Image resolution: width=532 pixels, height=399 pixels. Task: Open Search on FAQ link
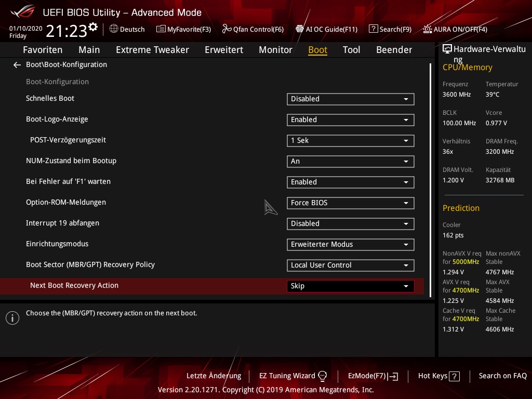pos(502,376)
